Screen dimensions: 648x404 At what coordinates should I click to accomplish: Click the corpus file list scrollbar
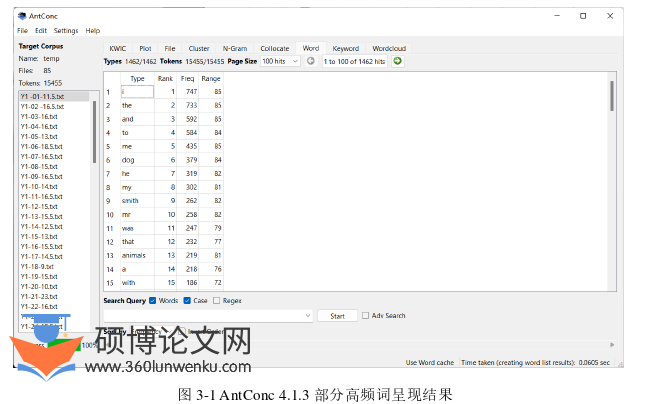[94, 131]
